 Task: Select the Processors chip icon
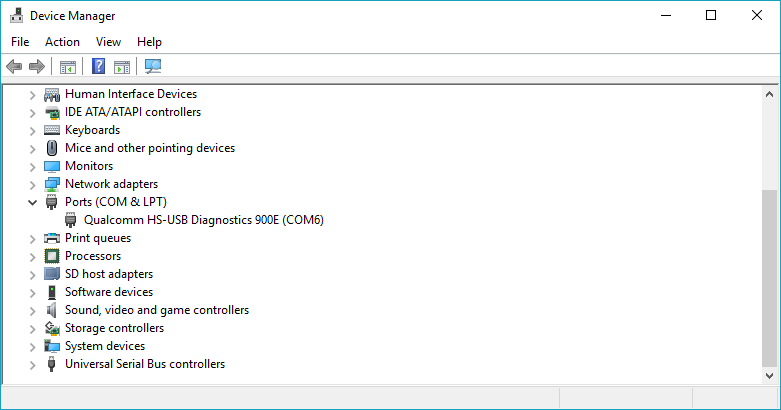pos(52,256)
